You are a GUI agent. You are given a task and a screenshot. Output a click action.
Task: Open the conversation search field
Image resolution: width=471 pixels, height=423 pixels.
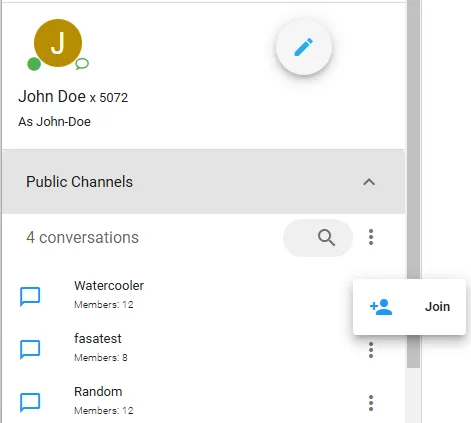click(318, 238)
